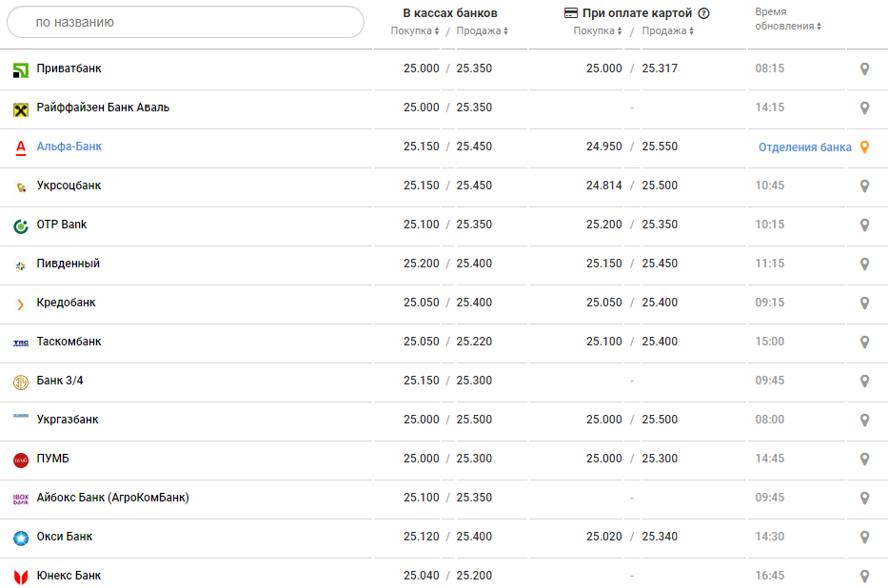Click the Окси Банк logo icon
This screenshot has width=888, height=588.
pos(21,538)
